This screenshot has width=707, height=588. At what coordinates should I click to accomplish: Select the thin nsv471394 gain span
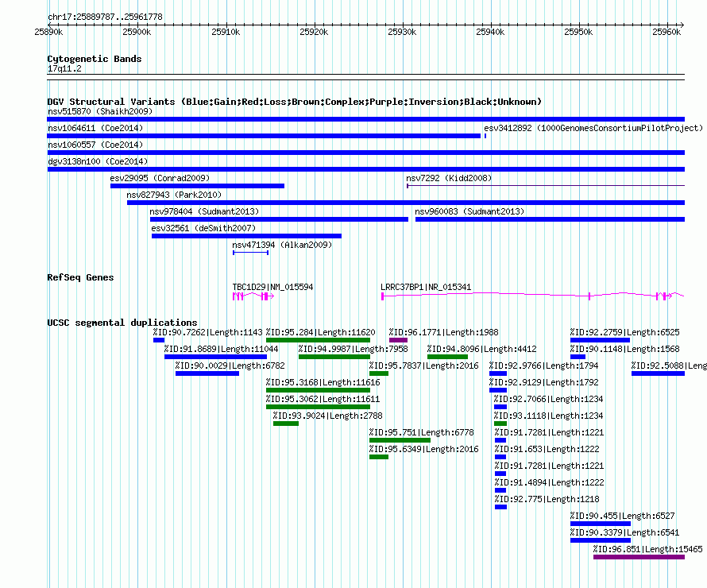tap(251, 253)
